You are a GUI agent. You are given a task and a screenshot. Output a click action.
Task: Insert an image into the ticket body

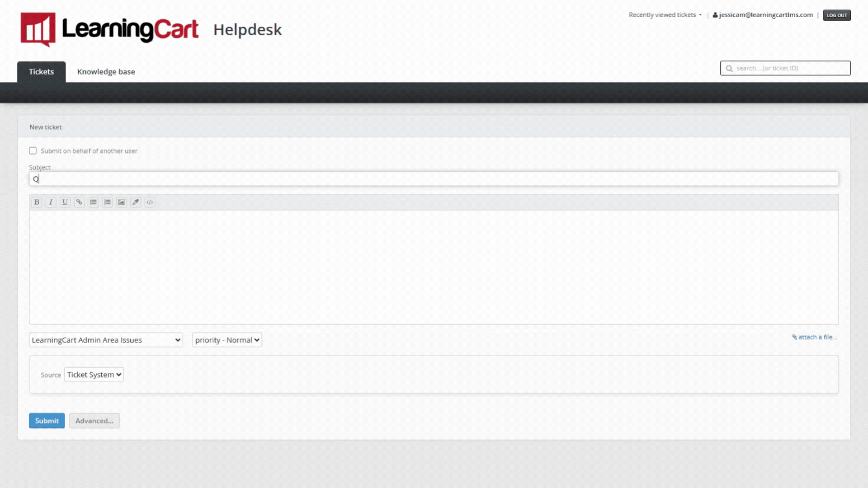(x=121, y=202)
